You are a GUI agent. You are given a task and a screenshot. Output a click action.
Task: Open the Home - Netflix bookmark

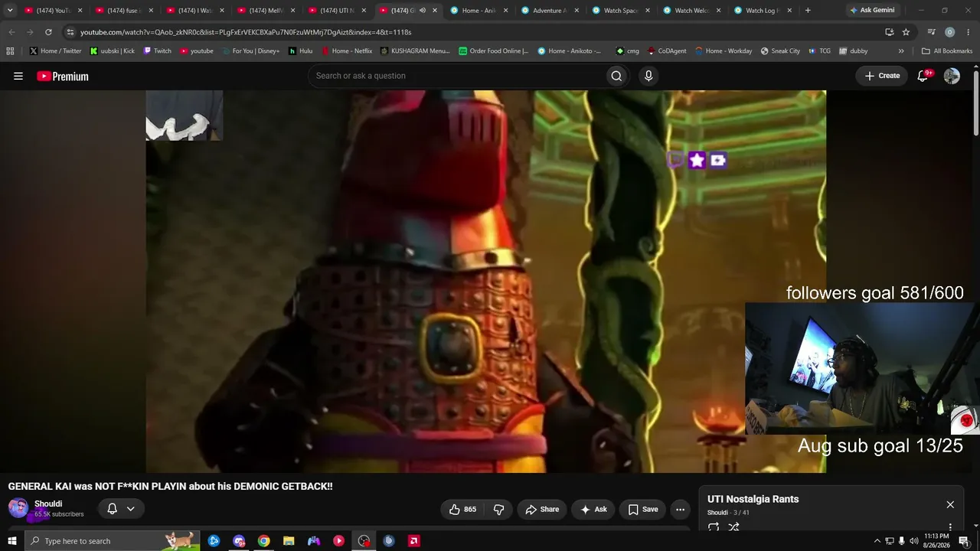coord(346,51)
